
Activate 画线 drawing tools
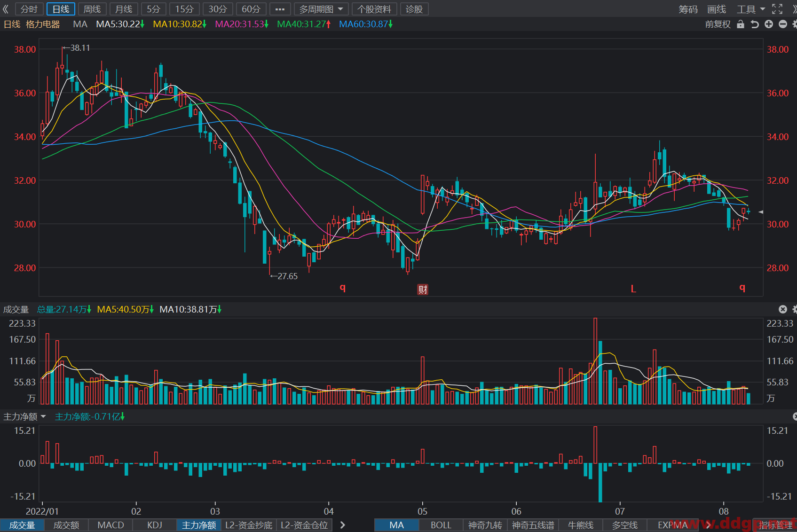(x=717, y=9)
